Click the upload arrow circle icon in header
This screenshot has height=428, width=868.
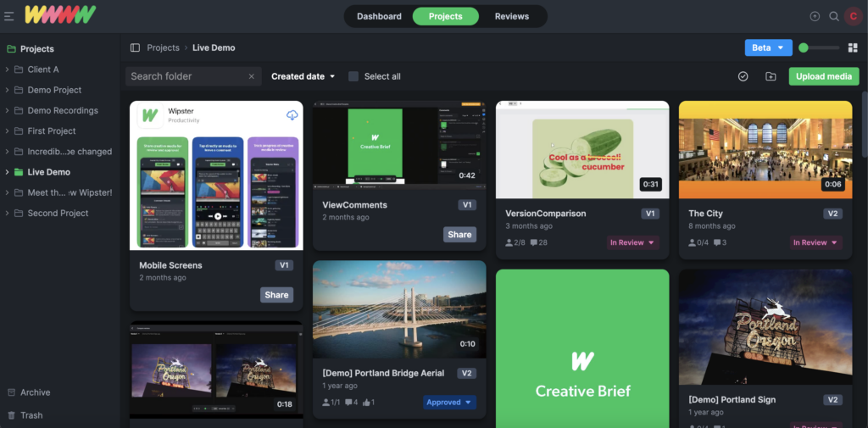(x=815, y=16)
